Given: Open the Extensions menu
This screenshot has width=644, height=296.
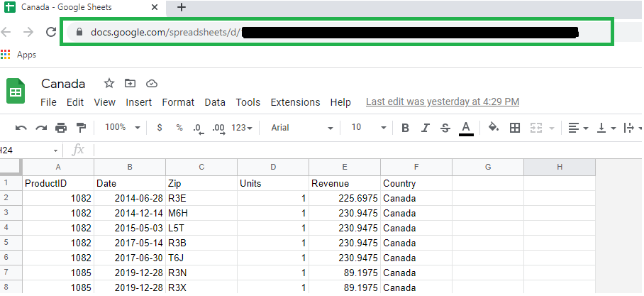Looking at the screenshot, I should [x=295, y=102].
